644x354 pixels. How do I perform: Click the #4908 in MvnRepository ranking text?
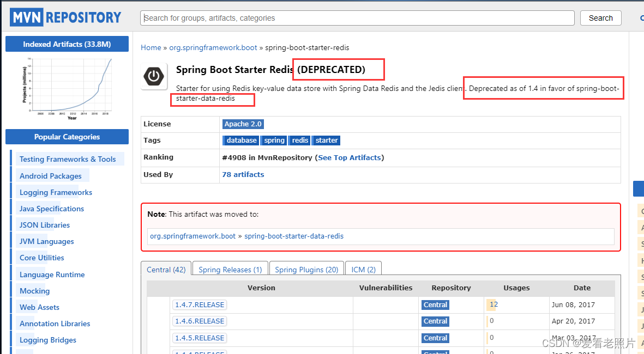(x=267, y=157)
